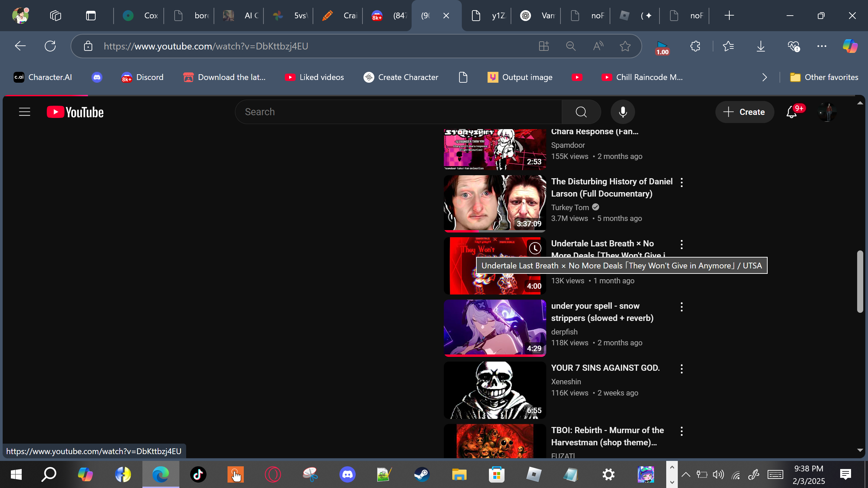The width and height of the screenshot is (868, 488).
Task: Go to the YouTube home logo
Action: click(75, 112)
